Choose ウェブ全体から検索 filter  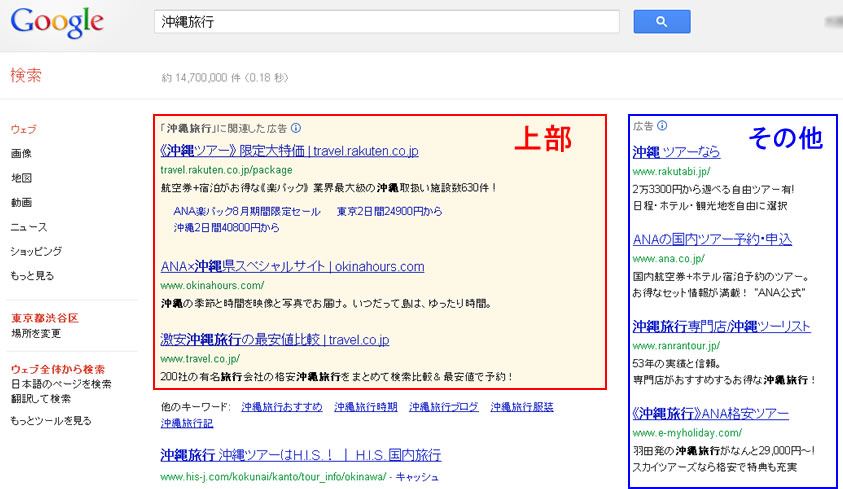tap(58, 369)
